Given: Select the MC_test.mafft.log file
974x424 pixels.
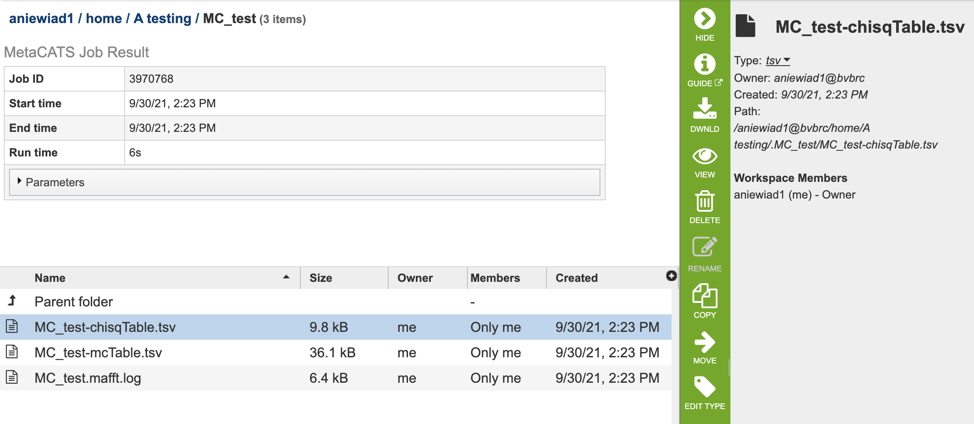Looking at the screenshot, I should point(87,378).
